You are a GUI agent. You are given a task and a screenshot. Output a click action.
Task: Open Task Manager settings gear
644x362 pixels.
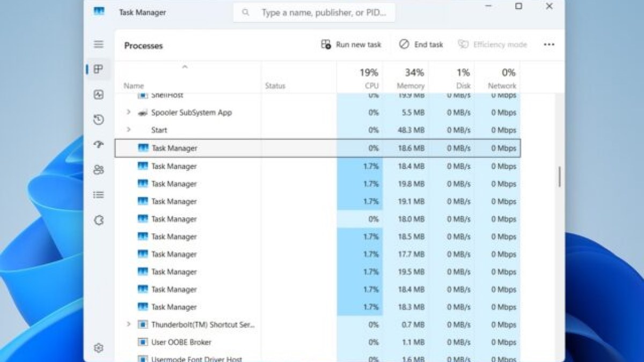[98, 348]
